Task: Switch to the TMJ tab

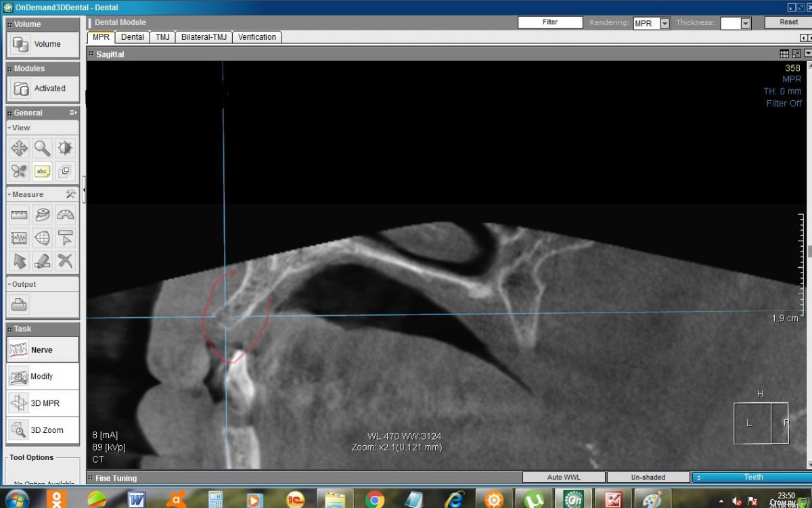Action: 162,37
